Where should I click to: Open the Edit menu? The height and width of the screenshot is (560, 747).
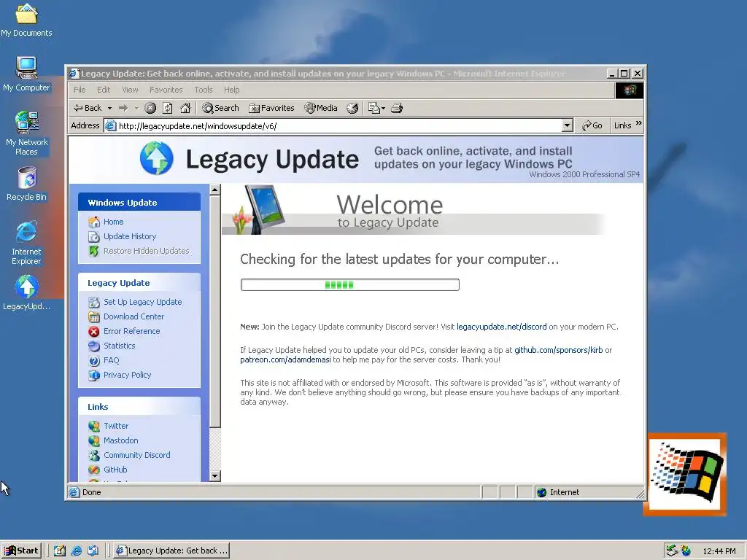(x=104, y=90)
